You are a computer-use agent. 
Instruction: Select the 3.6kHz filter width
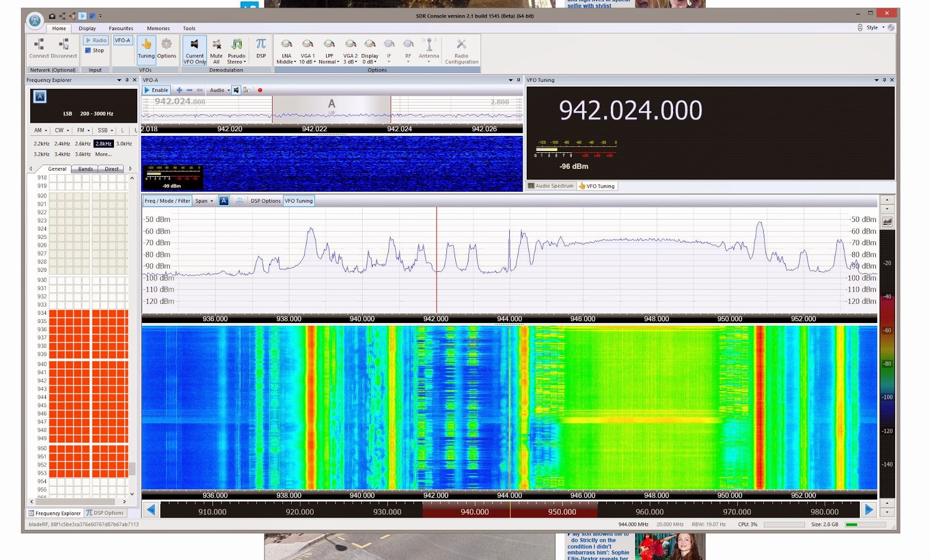pos(83,154)
